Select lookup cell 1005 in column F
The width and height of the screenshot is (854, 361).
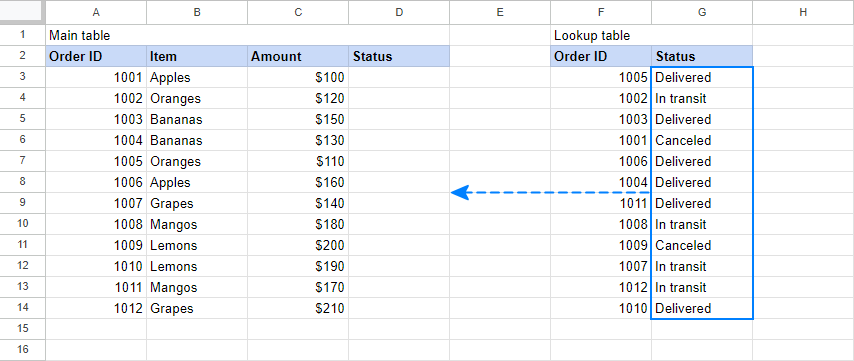coord(601,77)
